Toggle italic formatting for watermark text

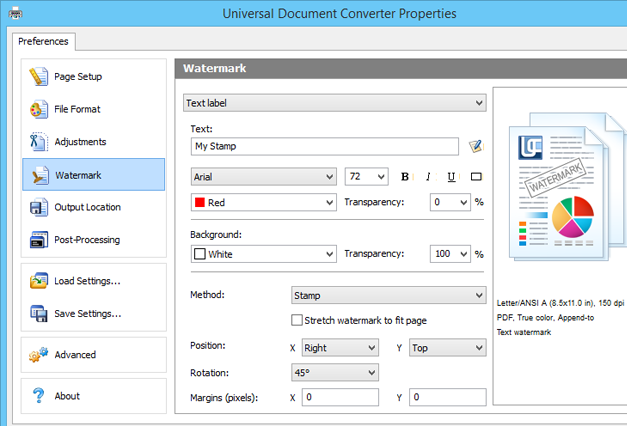tap(428, 176)
